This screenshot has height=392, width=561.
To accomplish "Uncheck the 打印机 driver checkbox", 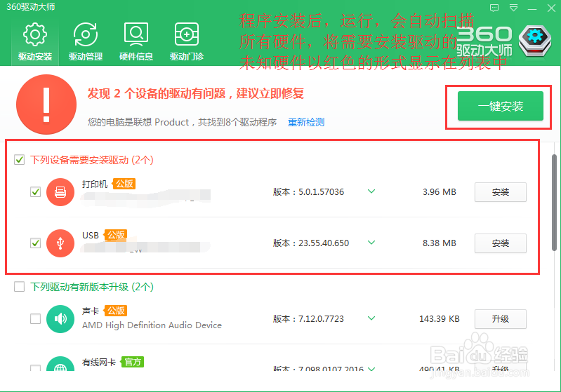I will tap(35, 192).
